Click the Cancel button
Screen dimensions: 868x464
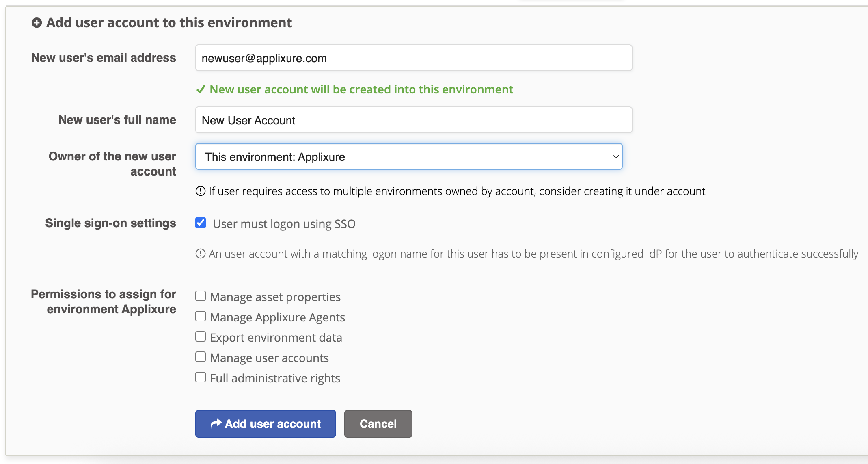tap(378, 424)
